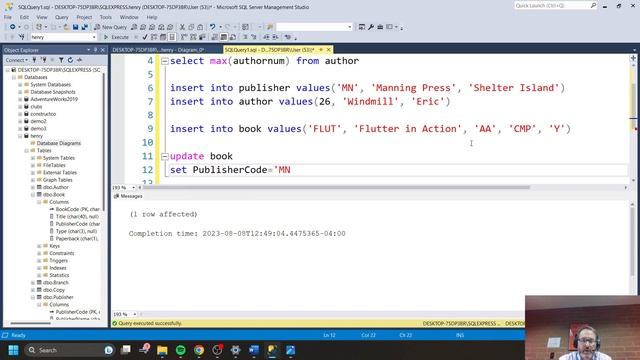Click the Save All icon
640x360 pixels.
coord(84,27)
